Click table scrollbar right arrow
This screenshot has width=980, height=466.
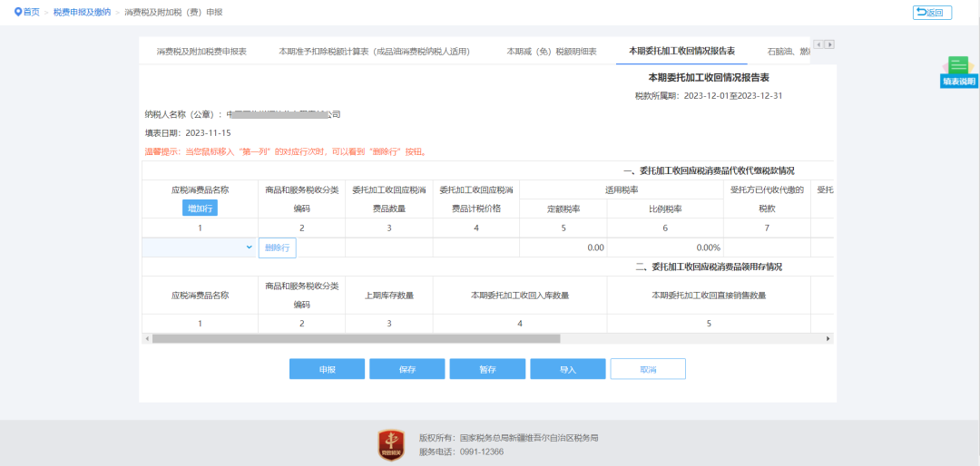828,338
